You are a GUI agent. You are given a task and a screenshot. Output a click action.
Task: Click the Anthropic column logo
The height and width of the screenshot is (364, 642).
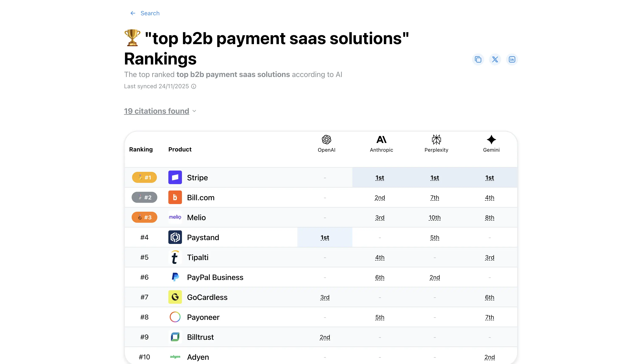click(381, 140)
